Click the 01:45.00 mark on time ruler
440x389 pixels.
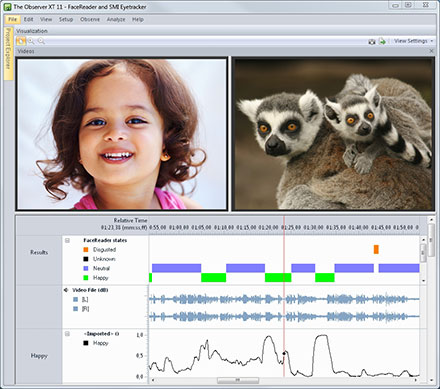click(x=381, y=227)
